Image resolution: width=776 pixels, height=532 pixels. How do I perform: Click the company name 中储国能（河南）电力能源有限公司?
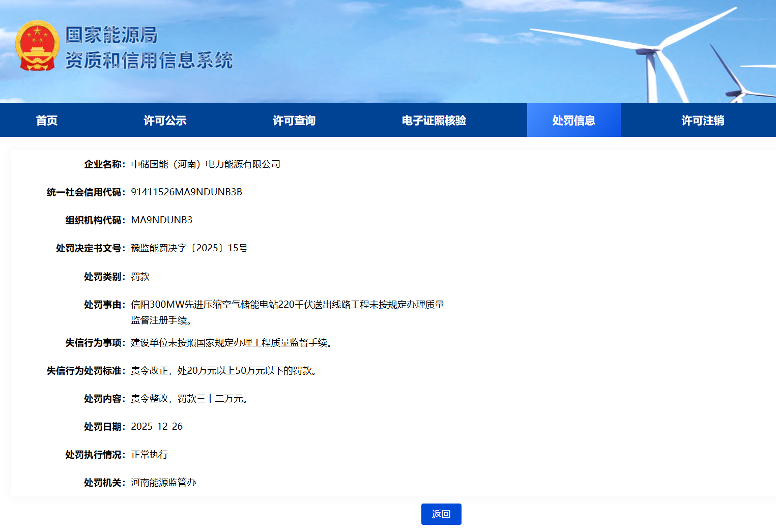(x=206, y=164)
